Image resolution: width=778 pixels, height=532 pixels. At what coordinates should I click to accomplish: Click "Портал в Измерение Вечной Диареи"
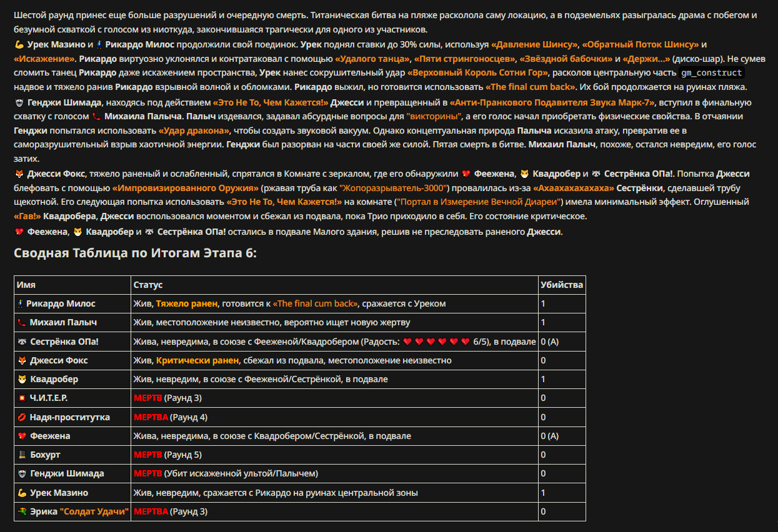tap(480, 202)
